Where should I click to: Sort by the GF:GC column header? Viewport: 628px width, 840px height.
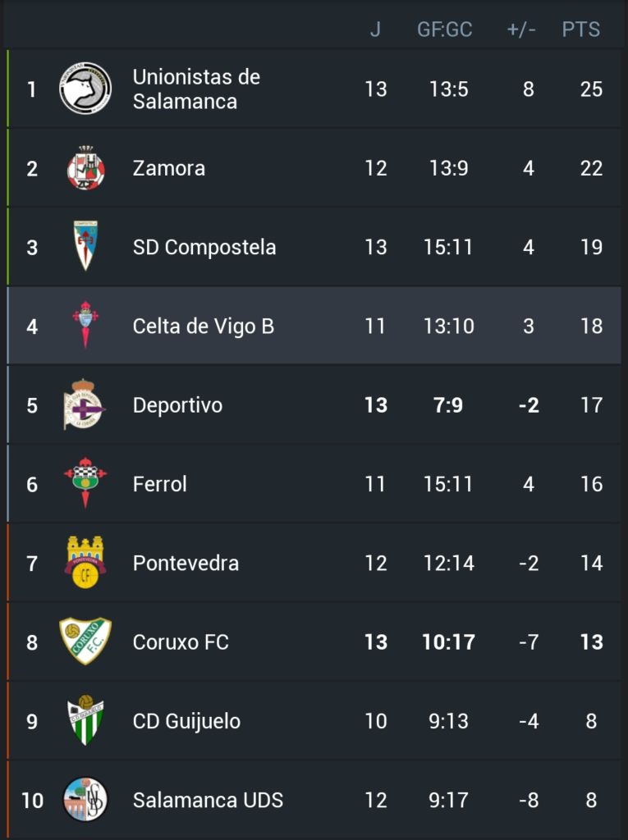point(445,30)
